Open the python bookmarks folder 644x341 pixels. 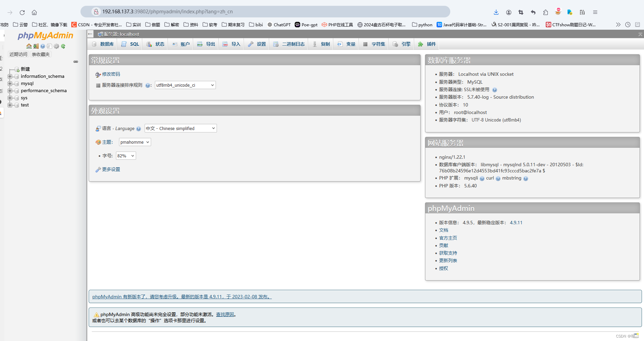pos(422,25)
